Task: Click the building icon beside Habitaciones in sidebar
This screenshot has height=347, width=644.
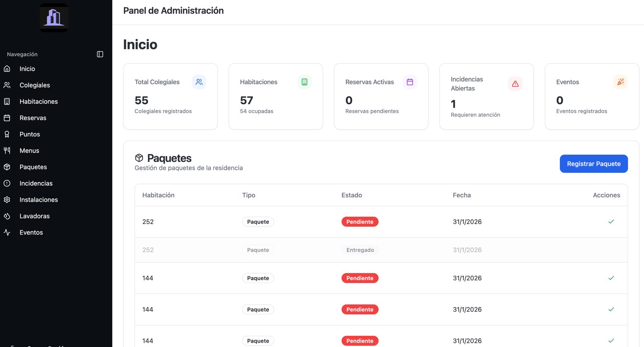Action: [7, 101]
